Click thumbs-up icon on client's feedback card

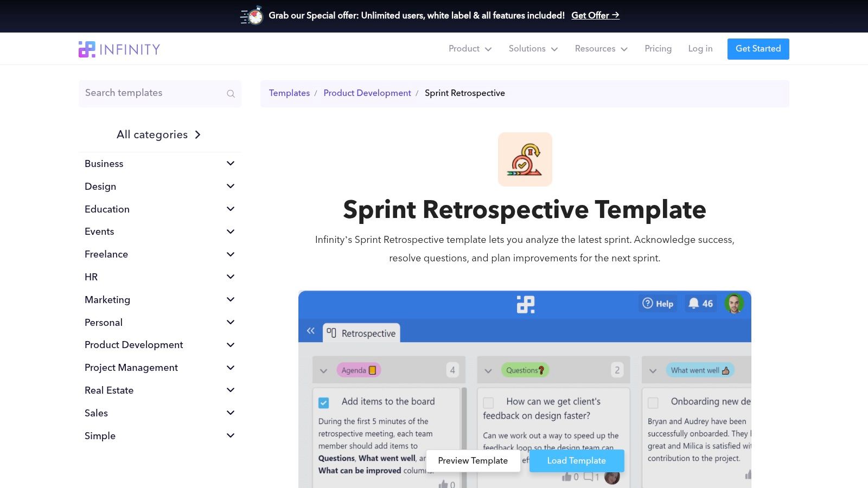(x=566, y=477)
